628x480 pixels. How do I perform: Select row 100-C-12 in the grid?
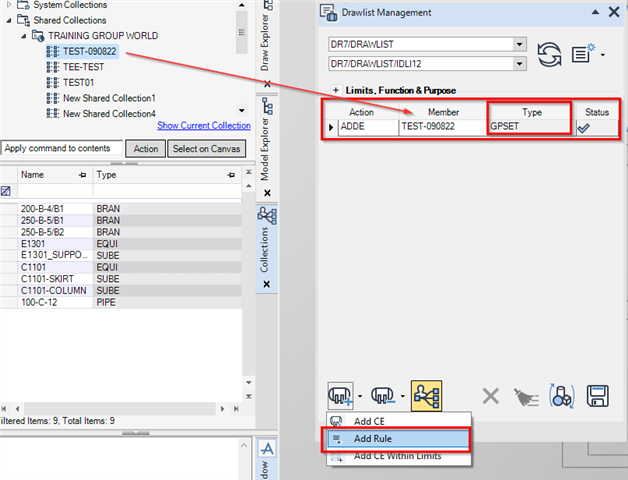[121, 302]
